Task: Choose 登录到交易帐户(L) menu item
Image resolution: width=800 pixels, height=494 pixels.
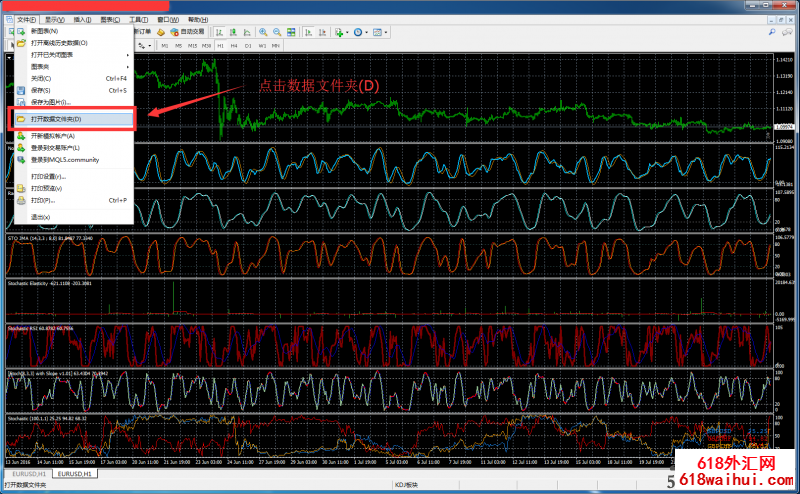Action: click(74, 147)
